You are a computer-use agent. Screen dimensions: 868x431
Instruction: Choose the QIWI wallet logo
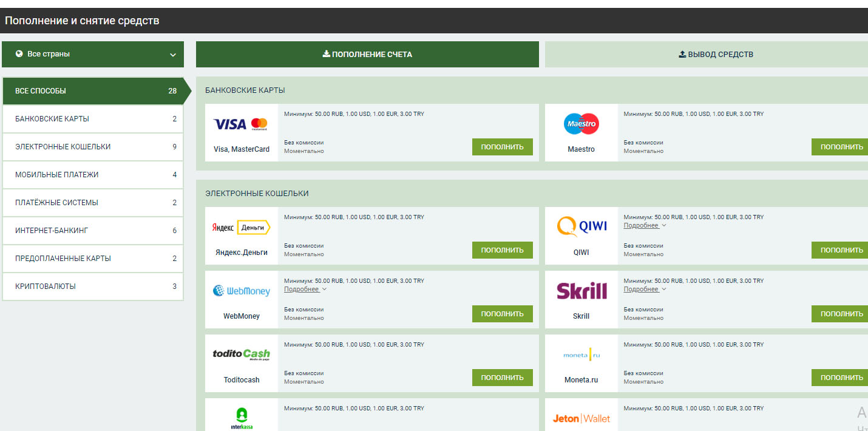point(581,226)
